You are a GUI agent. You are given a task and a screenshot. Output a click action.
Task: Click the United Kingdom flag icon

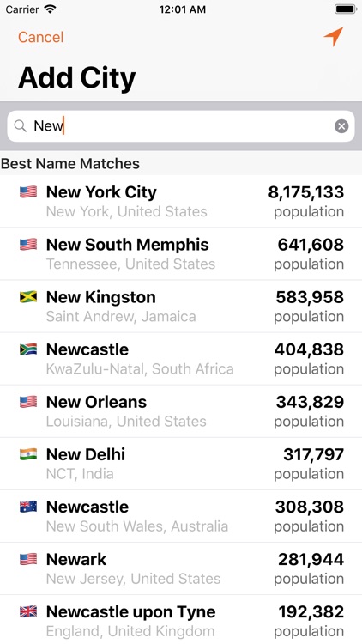tap(28, 611)
